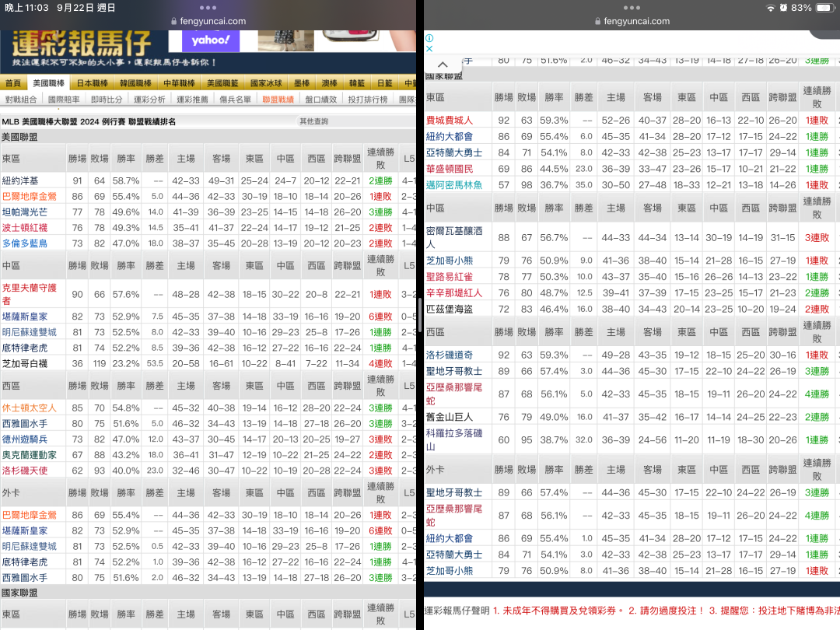Tap the alarm clock status icon
This screenshot has width=840, height=630.
783,8
